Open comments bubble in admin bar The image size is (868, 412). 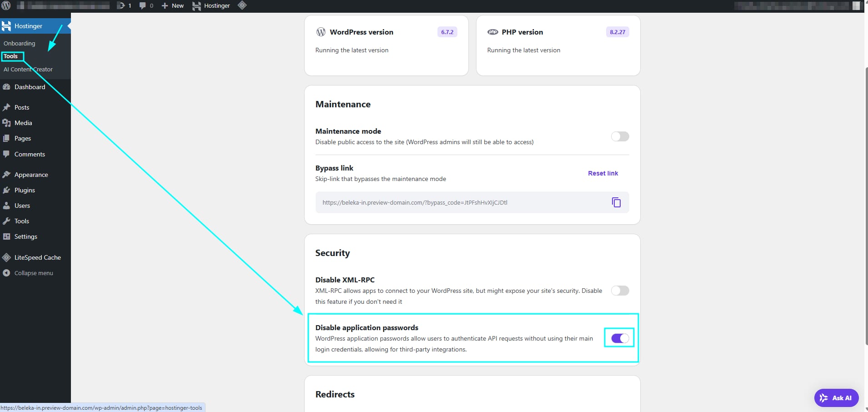[x=146, y=5]
